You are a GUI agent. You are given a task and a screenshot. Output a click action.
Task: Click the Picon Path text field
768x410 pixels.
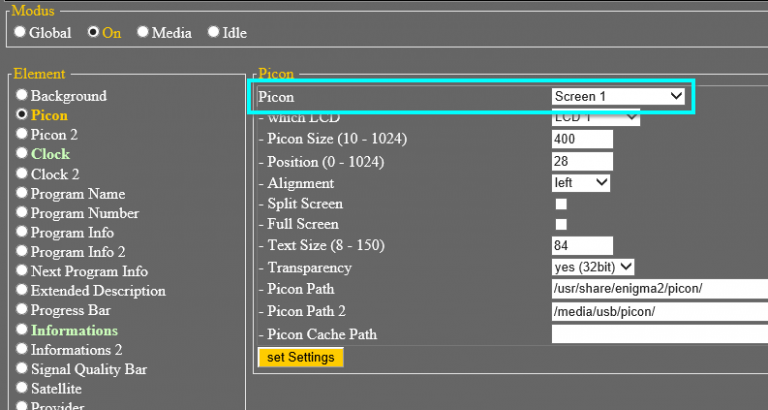[658, 290]
